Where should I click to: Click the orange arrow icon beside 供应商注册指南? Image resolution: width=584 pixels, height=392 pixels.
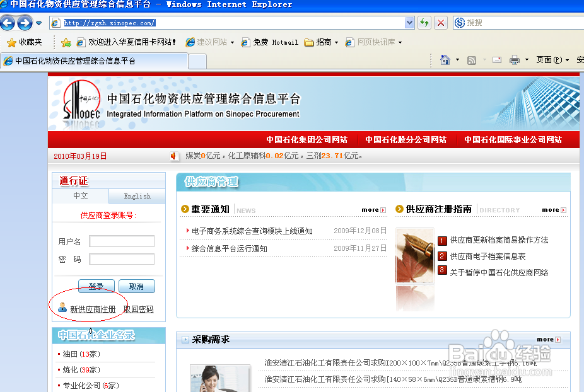point(399,209)
